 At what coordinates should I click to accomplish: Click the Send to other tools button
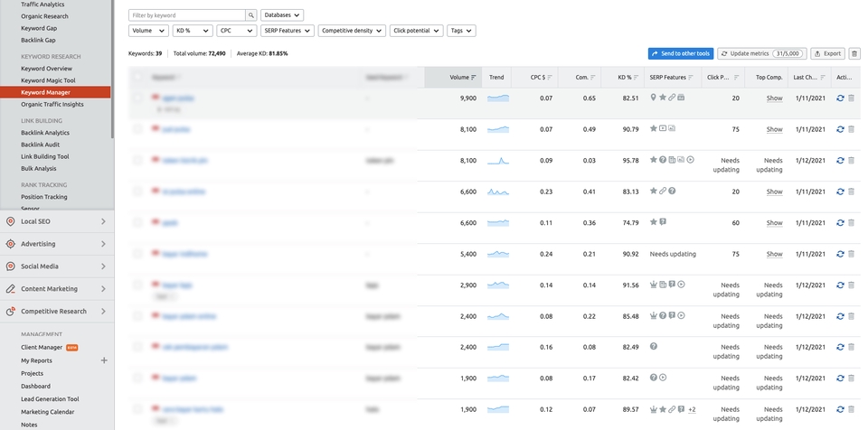[x=681, y=53]
